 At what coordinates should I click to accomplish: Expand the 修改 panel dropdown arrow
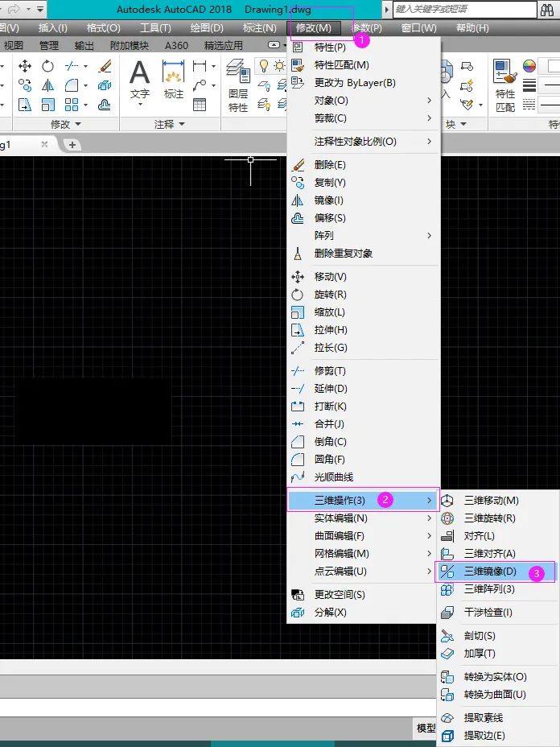pos(78,124)
